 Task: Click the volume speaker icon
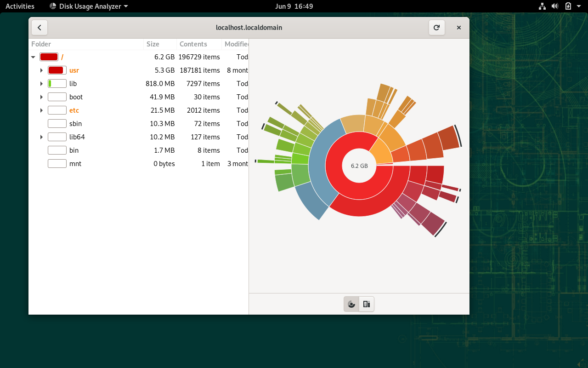[x=555, y=6]
